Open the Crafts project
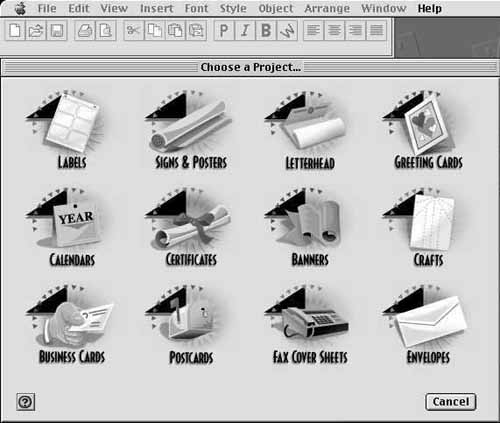This screenshot has width=500, height=423. 425,227
